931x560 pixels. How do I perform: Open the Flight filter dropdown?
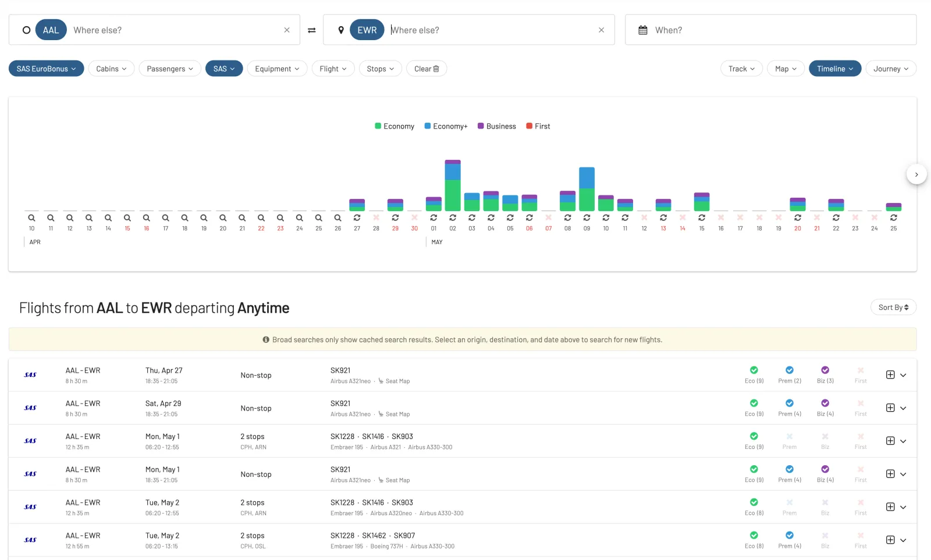[x=333, y=69]
